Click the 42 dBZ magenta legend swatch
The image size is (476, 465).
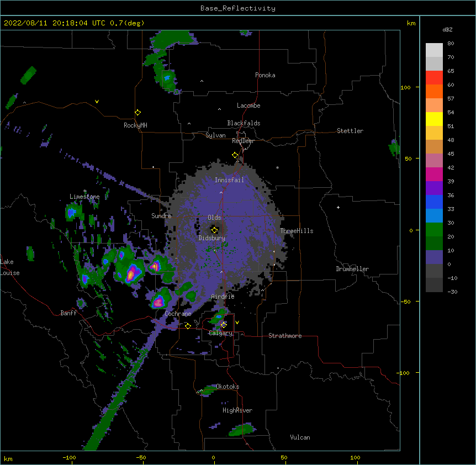[434, 174]
